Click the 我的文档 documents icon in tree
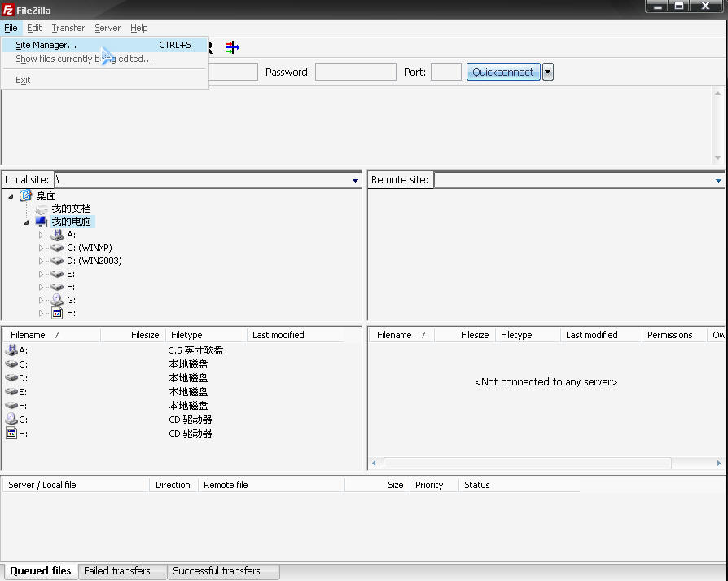 pyautogui.click(x=42, y=209)
